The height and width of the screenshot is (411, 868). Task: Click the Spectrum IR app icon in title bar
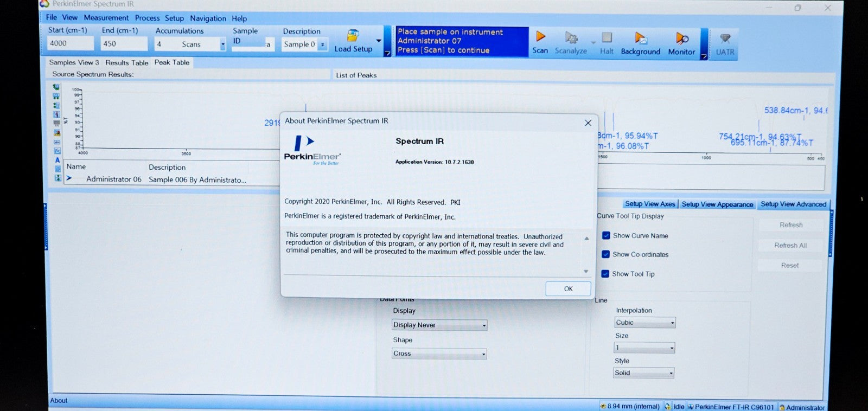point(44,4)
